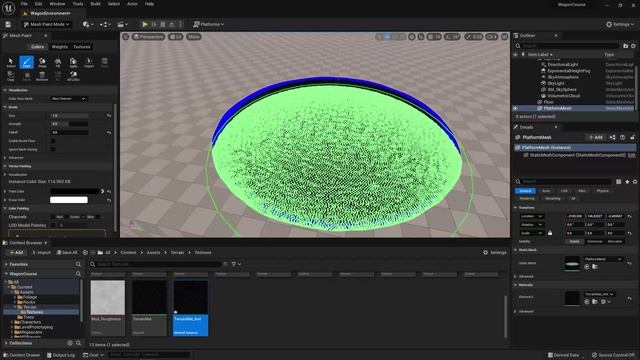Image resolution: width=640 pixels, height=360 pixels.
Task: Open the Platforms dropdown
Action: [209, 24]
